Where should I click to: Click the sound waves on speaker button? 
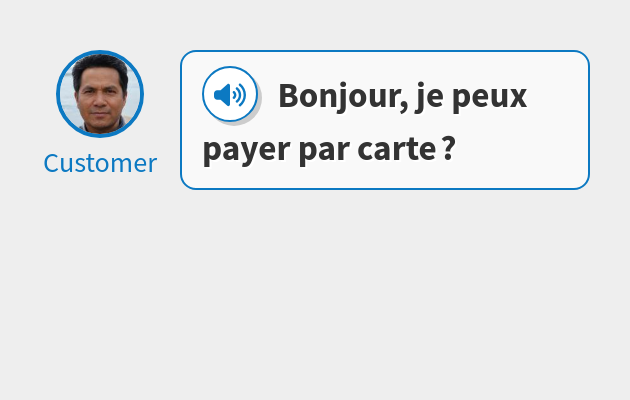point(240,95)
